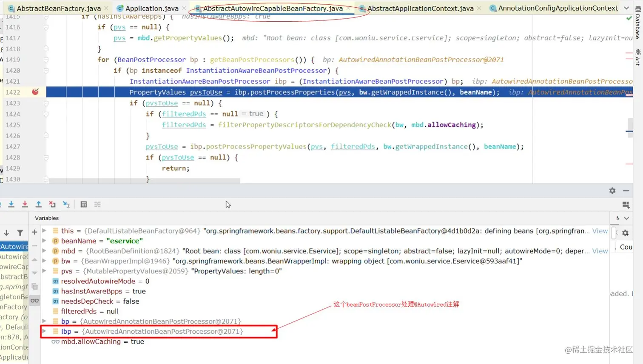Collapse code fold at line 1423
This screenshot has width=643, height=364.
click(46, 103)
